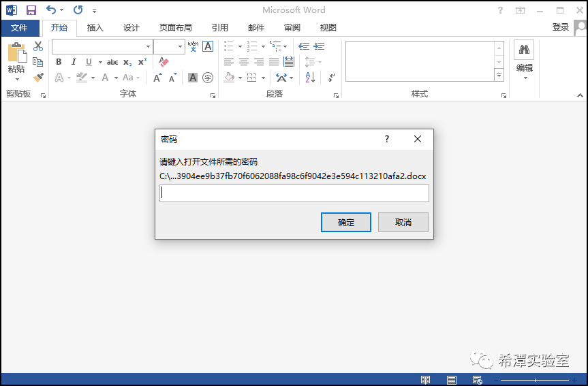This screenshot has width=588, height=386.
Task: Open the Borders dropdown arrow
Action: (x=263, y=78)
